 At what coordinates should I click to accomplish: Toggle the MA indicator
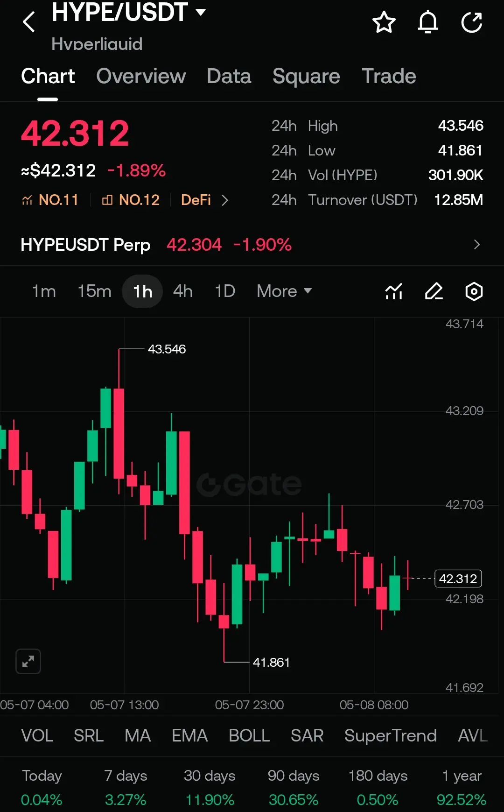[138, 735]
